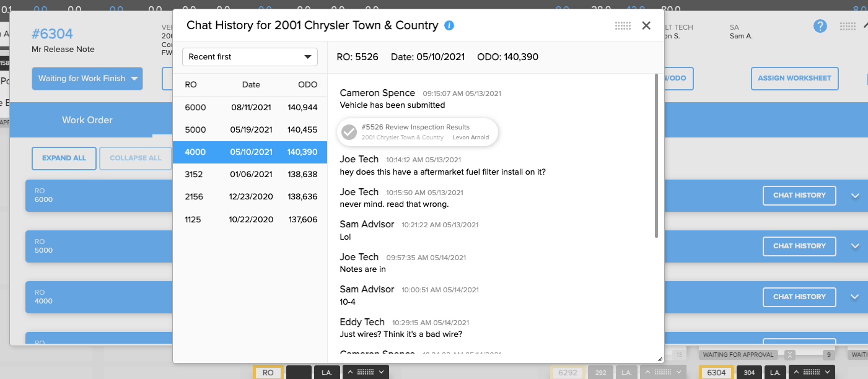Click the resize grip at the dialog corner

pos(659,359)
